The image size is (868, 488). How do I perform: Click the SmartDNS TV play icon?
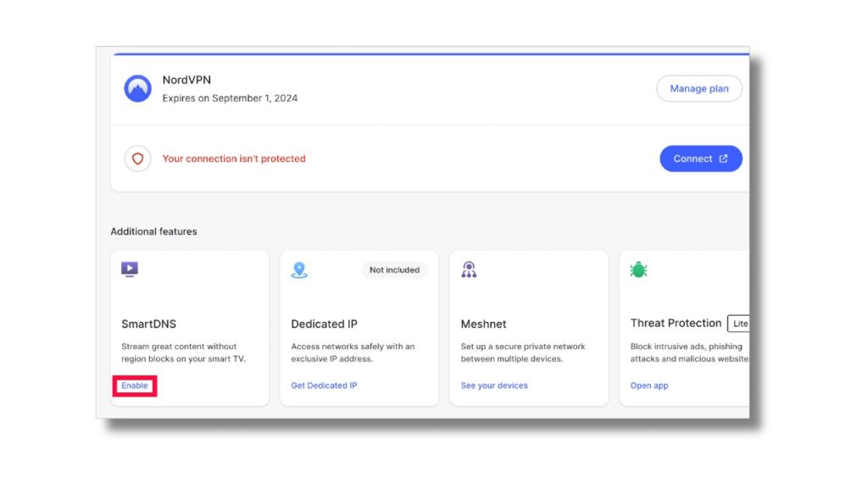[x=130, y=269]
